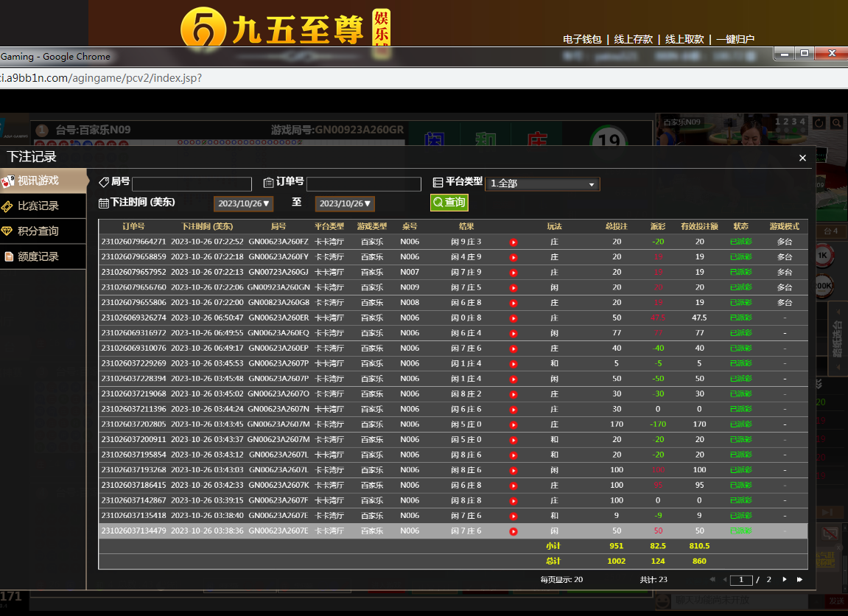Open the 平台类型 dropdown
This screenshot has height=616, width=848.
click(x=542, y=183)
